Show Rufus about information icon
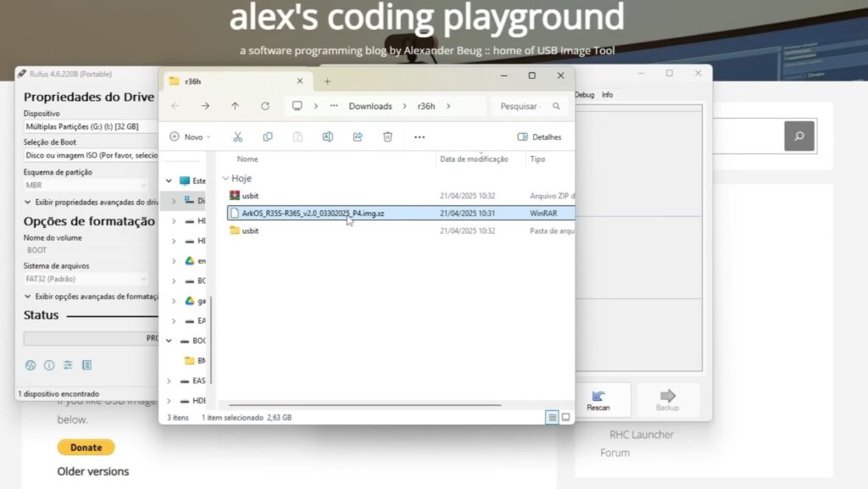This screenshot has height=489, width=868. 49,365
